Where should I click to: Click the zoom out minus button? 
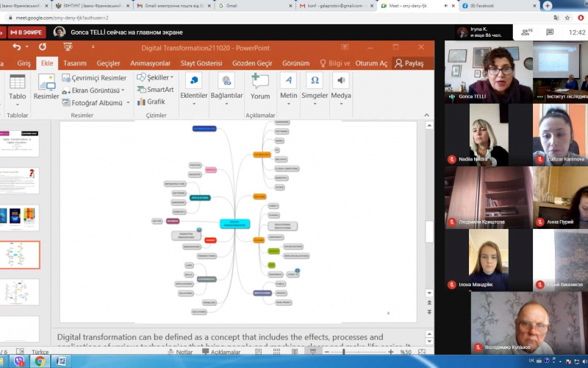coord(327,352)
